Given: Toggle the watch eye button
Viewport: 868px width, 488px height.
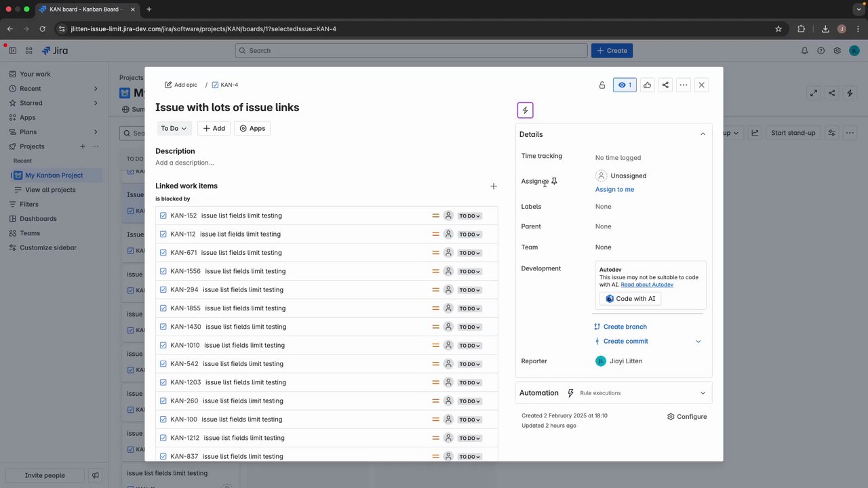Looking at the screenshot, I should (x=625, y=85).
